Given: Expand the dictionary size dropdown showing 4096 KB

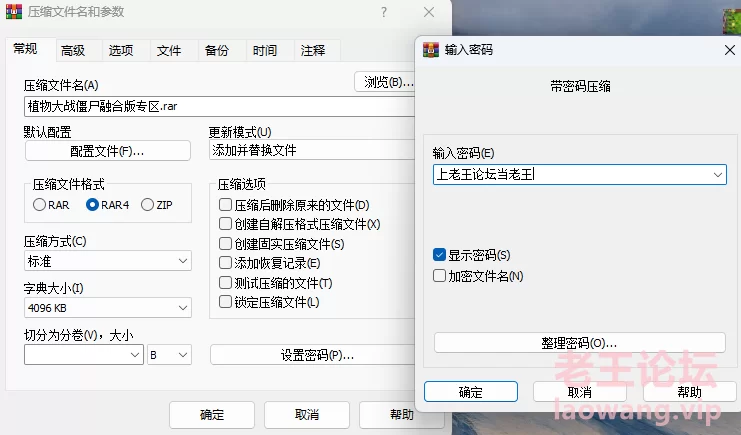Looking at the screenshot, I should pos(108,308).
